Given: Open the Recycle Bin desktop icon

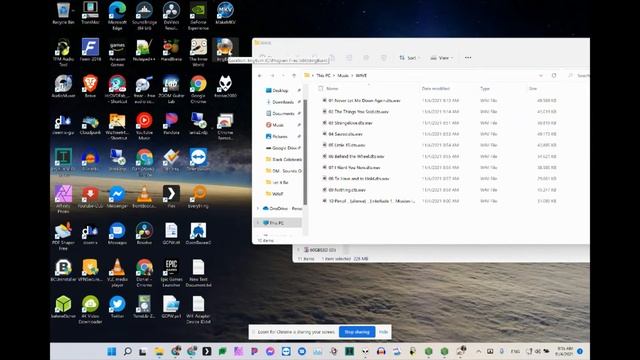Looking at the screenshot, I should tap(63, 13).
